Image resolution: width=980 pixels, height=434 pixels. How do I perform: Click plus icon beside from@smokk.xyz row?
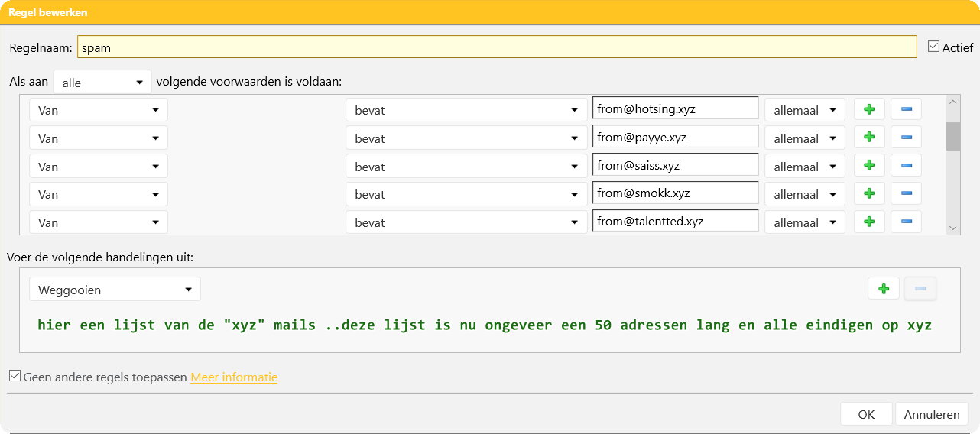pyautogui.click(x=869, y=194)
